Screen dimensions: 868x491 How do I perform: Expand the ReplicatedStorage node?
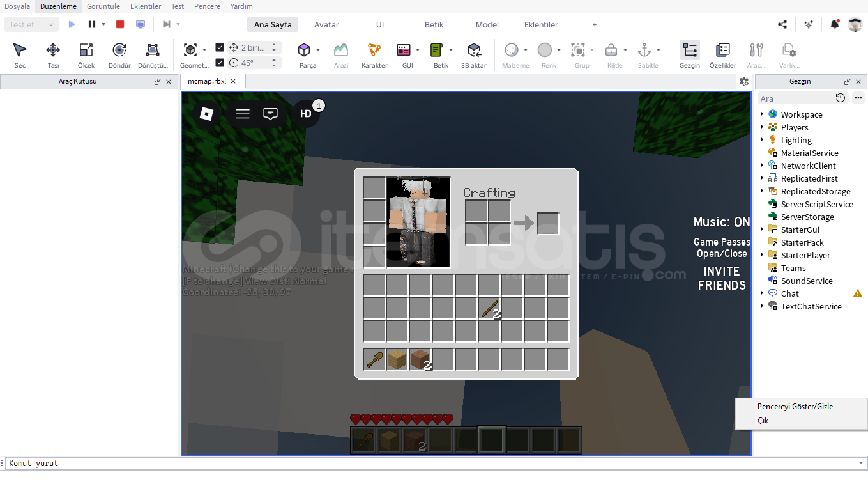point(762,191)
